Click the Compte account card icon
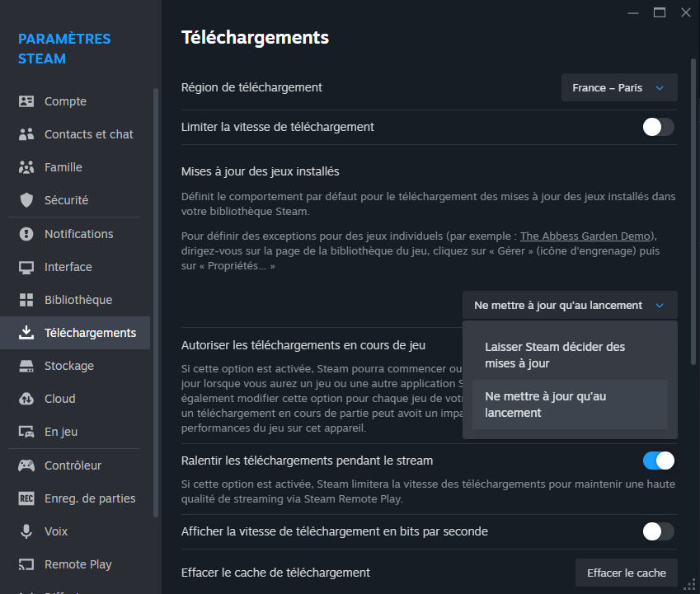 point(26,101)
